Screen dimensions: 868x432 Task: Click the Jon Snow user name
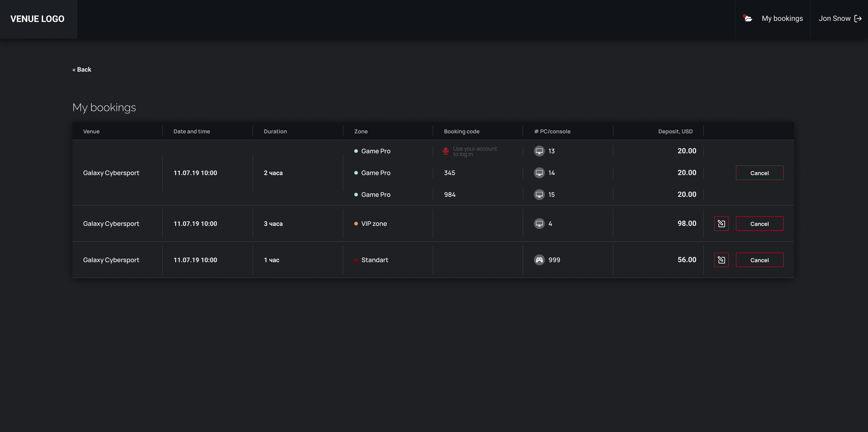834,19
